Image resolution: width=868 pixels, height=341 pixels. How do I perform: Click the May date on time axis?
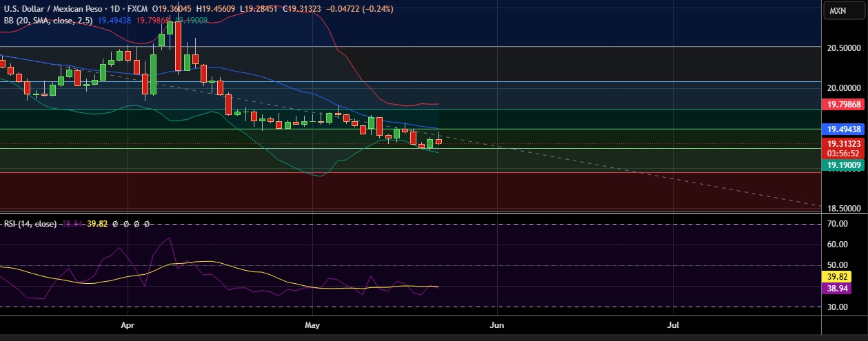[312, 323]
